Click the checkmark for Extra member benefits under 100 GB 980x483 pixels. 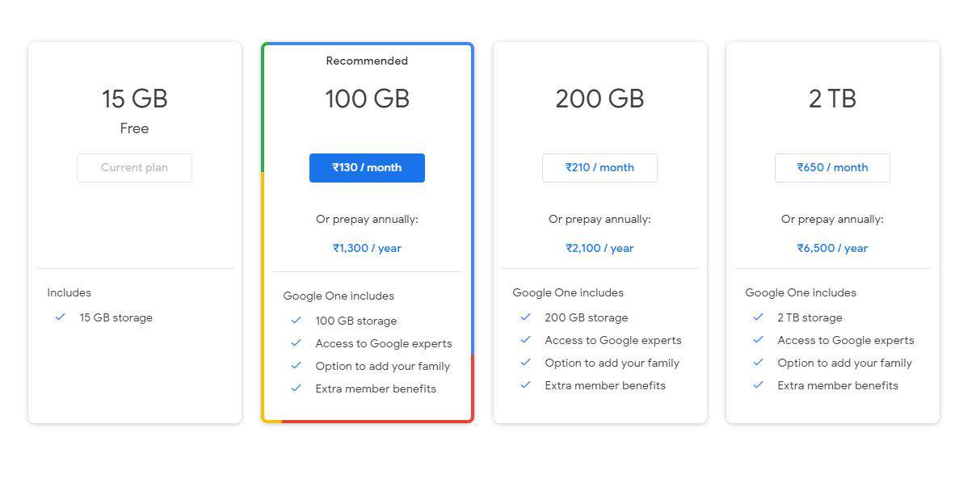click(295, 388)
